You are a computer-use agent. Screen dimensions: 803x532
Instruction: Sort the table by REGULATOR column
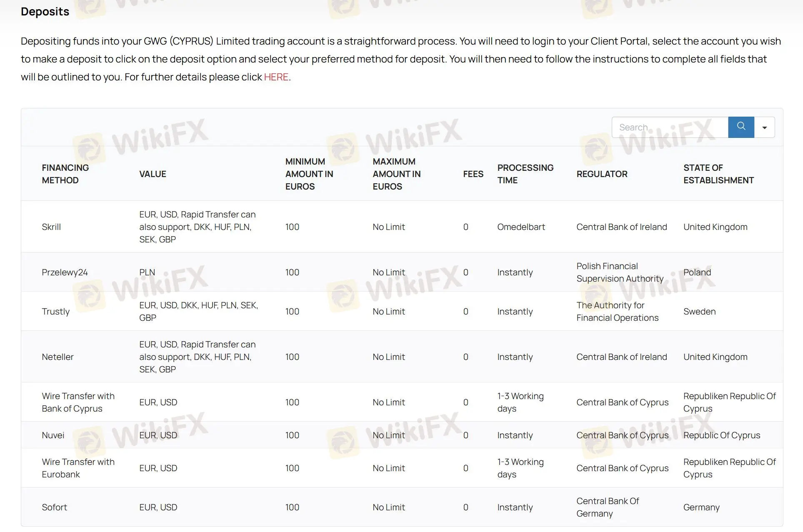(602, 174)
